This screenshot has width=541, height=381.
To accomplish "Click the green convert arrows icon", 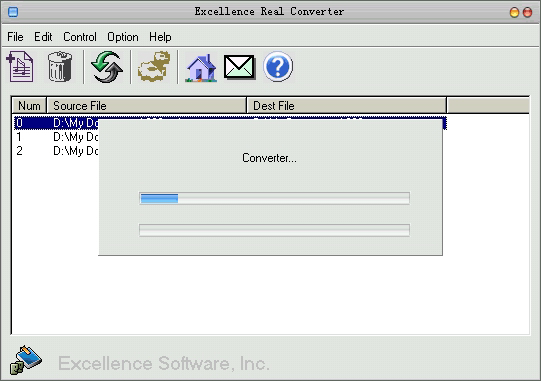I will pyautogui.click(x=107, y=67).
